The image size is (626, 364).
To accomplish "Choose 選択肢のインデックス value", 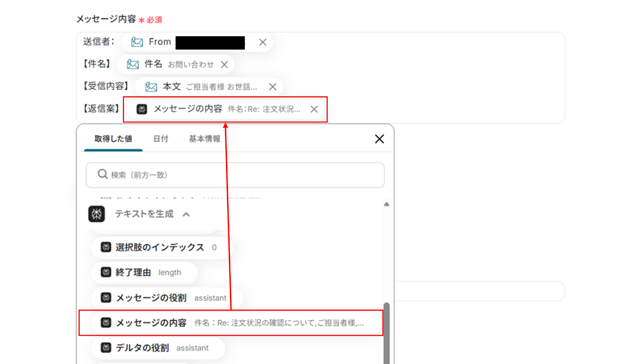I will click(x=160, y=247).
